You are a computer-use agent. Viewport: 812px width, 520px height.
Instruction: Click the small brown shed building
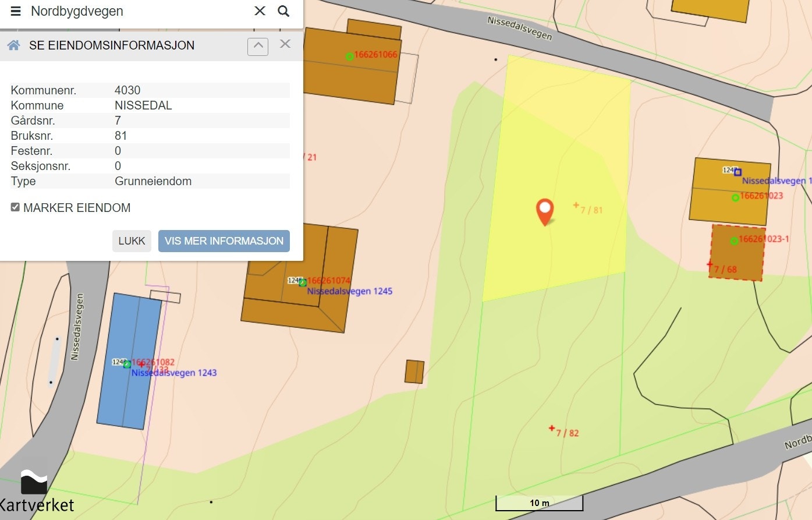pyautogui.click(x=414, y=372)
